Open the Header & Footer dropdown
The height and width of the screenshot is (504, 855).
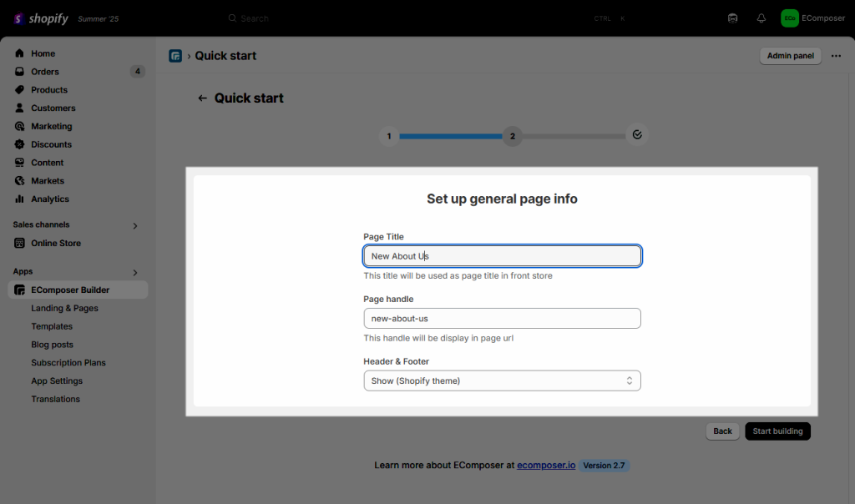click(x=502, y=381)
